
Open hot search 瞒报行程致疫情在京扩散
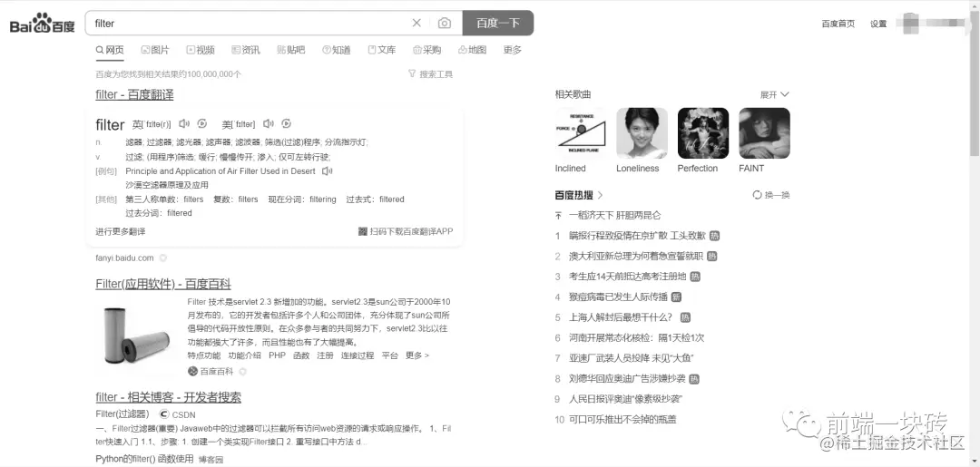[637, 236]
